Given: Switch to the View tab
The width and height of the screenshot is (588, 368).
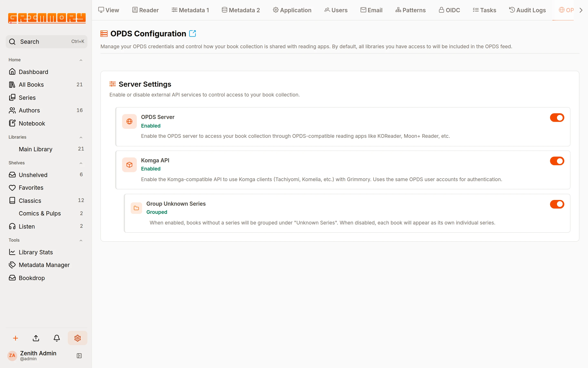Looking at the screenshot, I should pos(109,10).
